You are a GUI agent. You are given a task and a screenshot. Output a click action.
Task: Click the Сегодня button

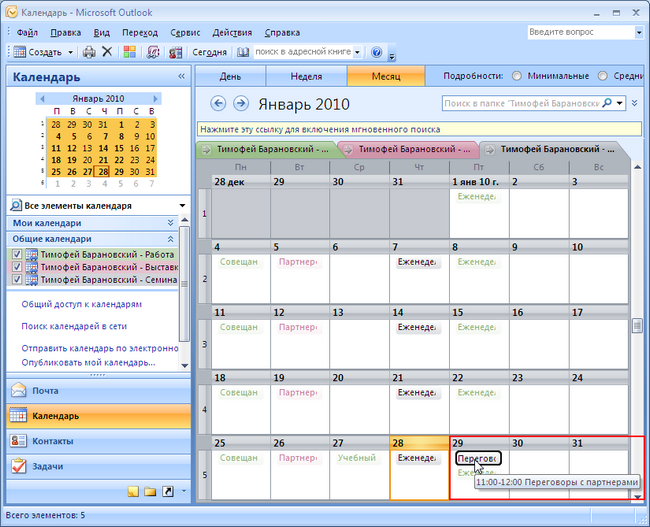click(209, 52)
